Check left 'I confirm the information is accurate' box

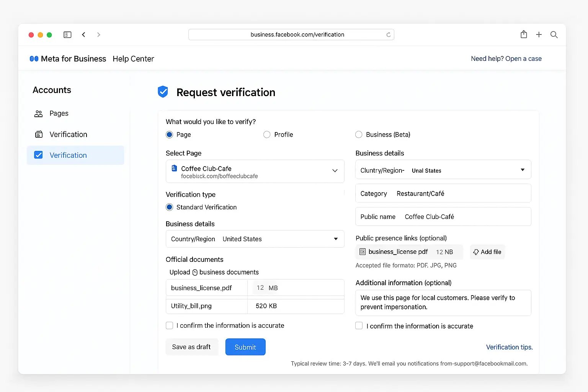170,325
